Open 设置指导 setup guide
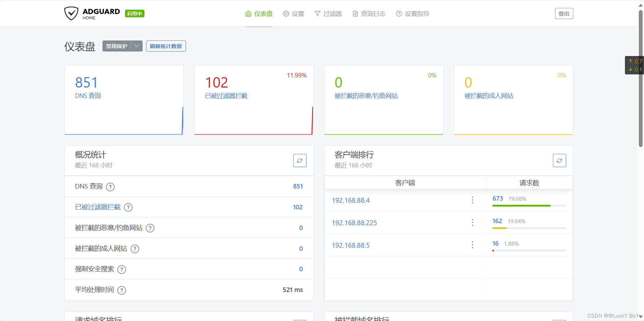 pyautogui.click(x=412, y=14)
